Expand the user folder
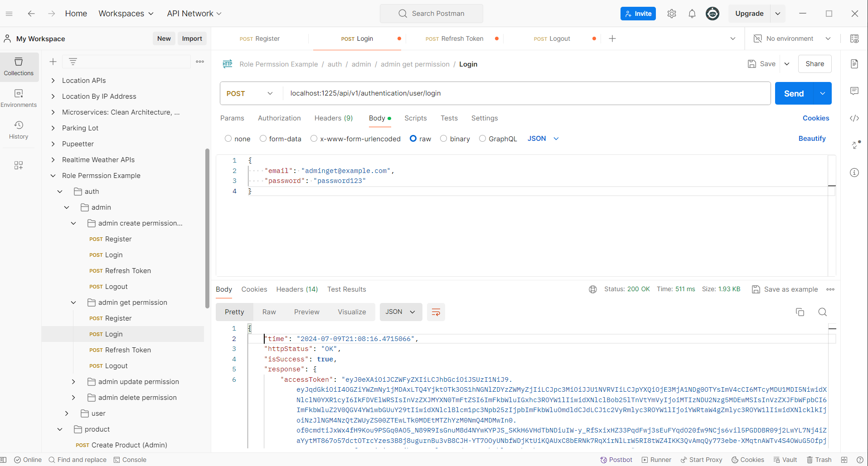 pyautogui.click(x=67, y=413)
